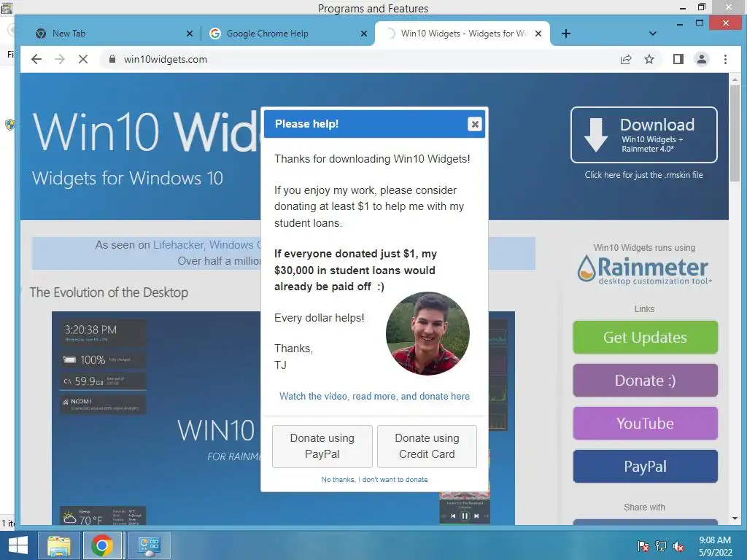The image size is (747, 560).
Task: Click the network tray icon
Action: pyautogui.click(x=661, y=546)
